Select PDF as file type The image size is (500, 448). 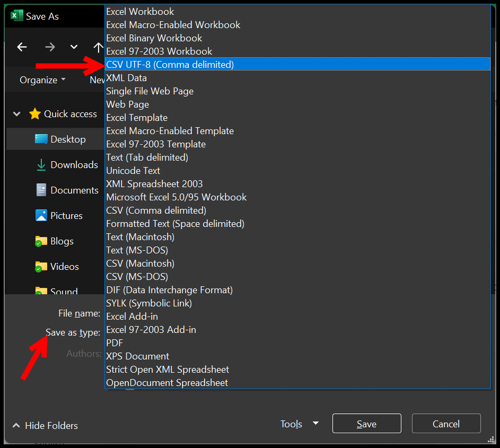point(297,343)
